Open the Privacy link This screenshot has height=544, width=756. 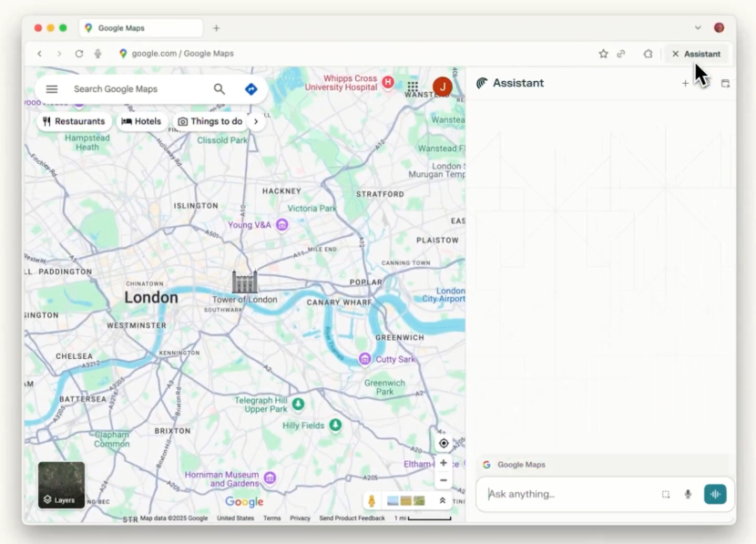(x=300, y=518)
